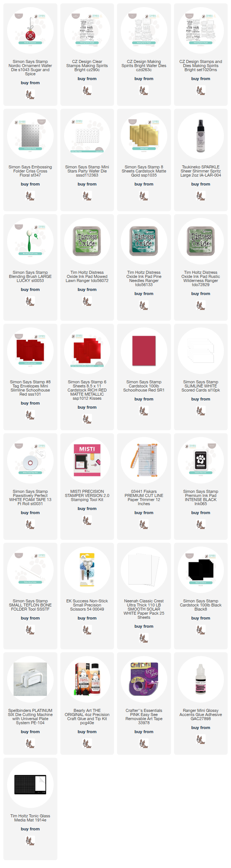This screenshot has height=868, width=231.
Task: Open the Distress Oxide Pine Needles thumbnail
Action: click(144, 241)
